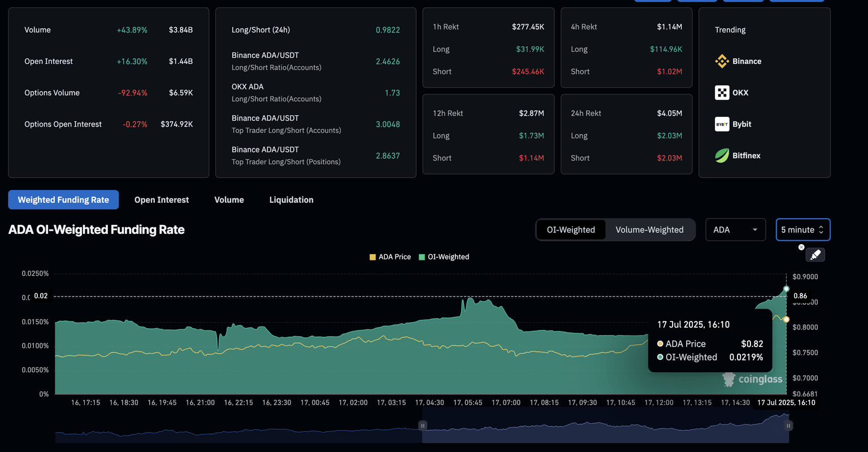The width and height of the screenshot is (868, 452).
Task: Select the Volume chart tab
Action: pos(229,200)
